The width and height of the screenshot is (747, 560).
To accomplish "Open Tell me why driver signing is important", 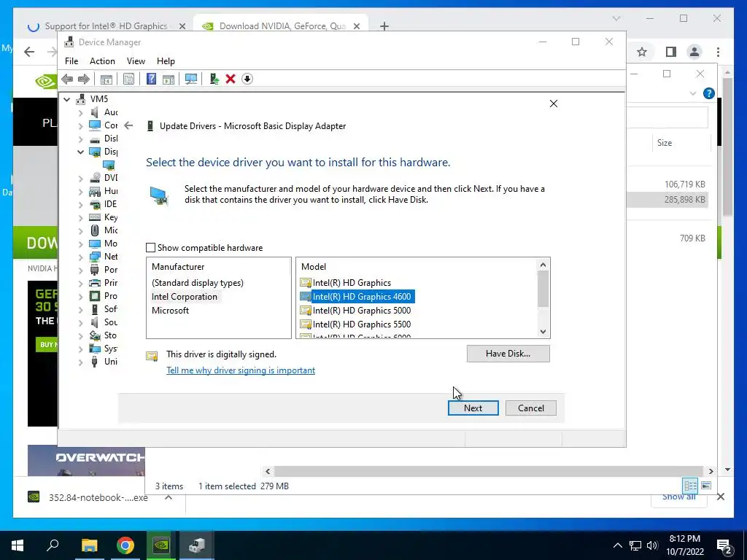I will click(241, 370).
